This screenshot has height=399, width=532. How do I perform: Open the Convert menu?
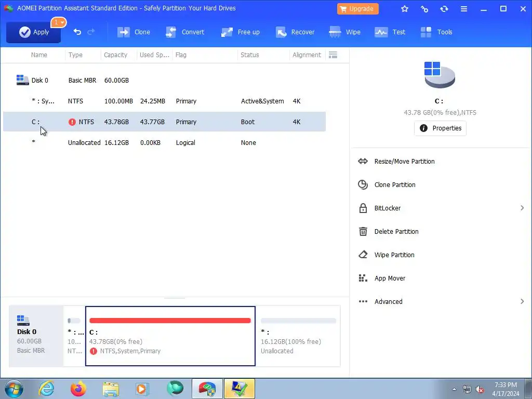click(185, 32)
